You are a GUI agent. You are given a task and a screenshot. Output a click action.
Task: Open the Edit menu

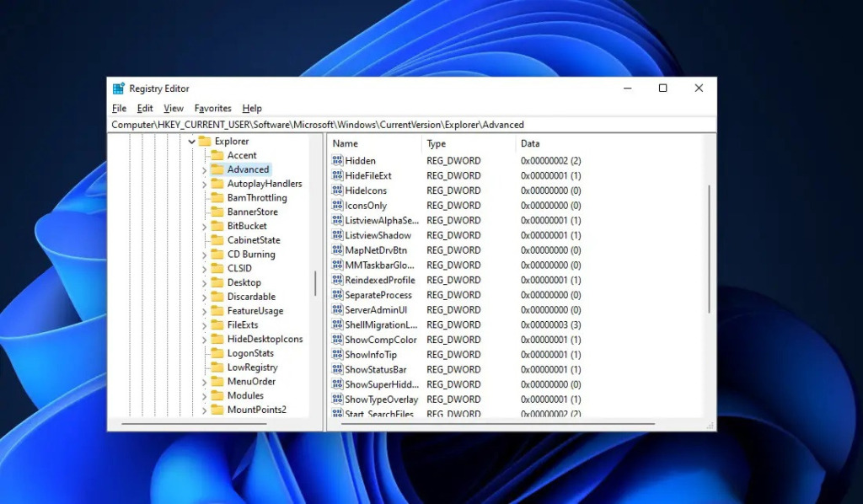pos(145,109)
